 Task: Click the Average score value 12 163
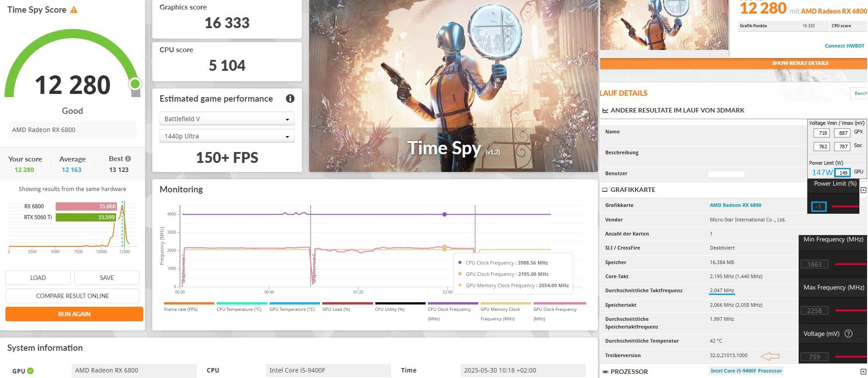pos(72,170)
